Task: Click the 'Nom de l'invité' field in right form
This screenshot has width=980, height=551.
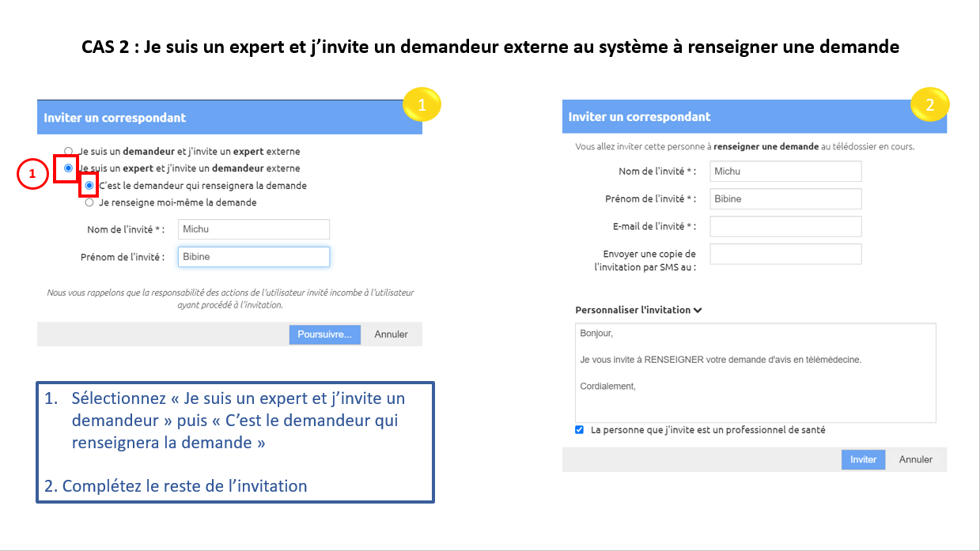Action: 785,172
